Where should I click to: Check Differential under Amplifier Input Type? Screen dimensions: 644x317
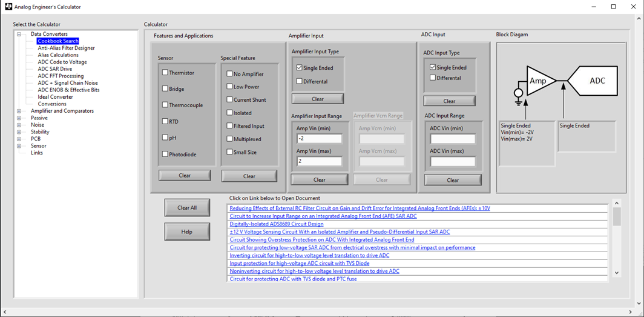tap(300, 81)
